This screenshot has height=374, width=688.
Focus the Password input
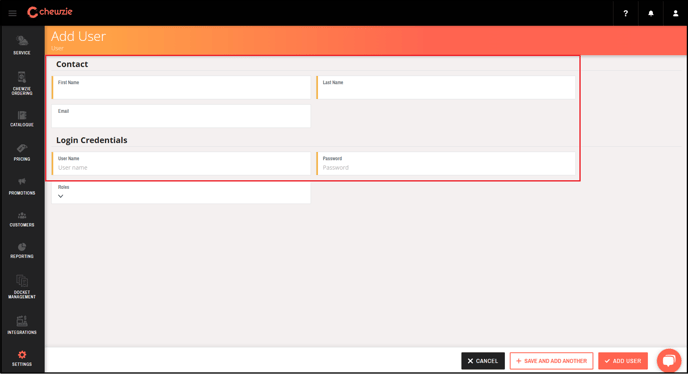446,163
